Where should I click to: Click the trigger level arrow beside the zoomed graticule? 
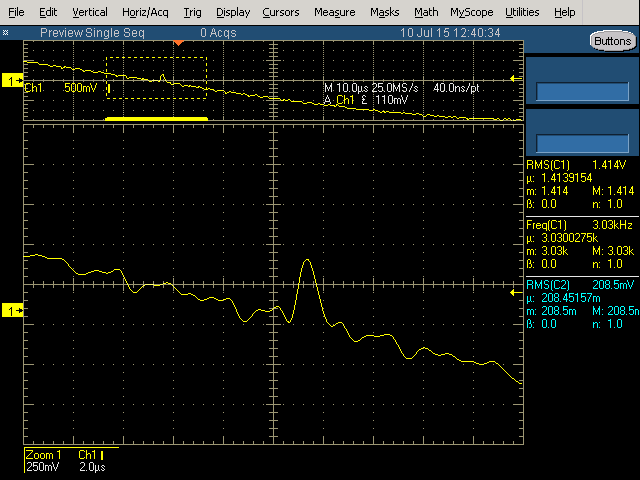[516, 283]
